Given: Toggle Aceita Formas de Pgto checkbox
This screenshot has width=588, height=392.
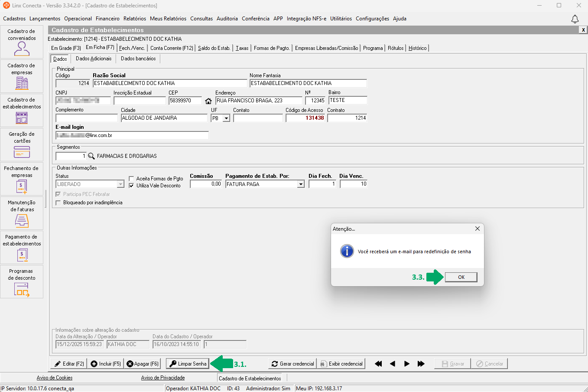Looking at the screenshot, I should (131, 179).
